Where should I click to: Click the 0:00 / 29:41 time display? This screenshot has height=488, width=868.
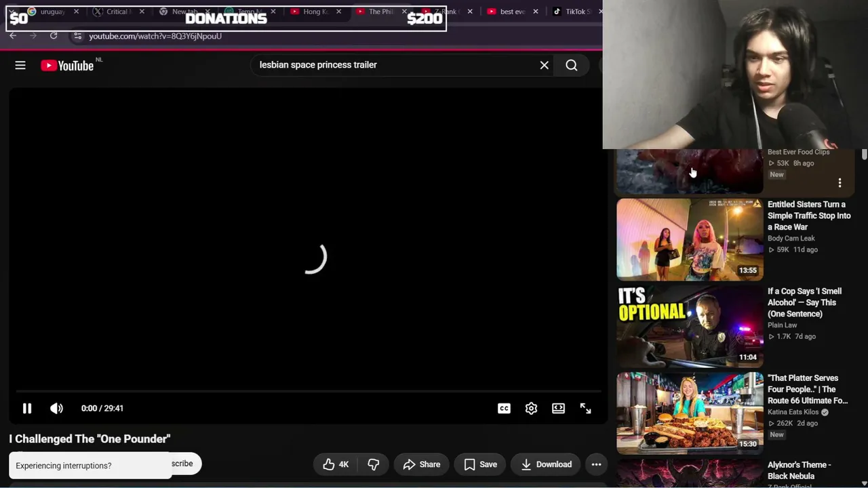click(x=102, y=408)
